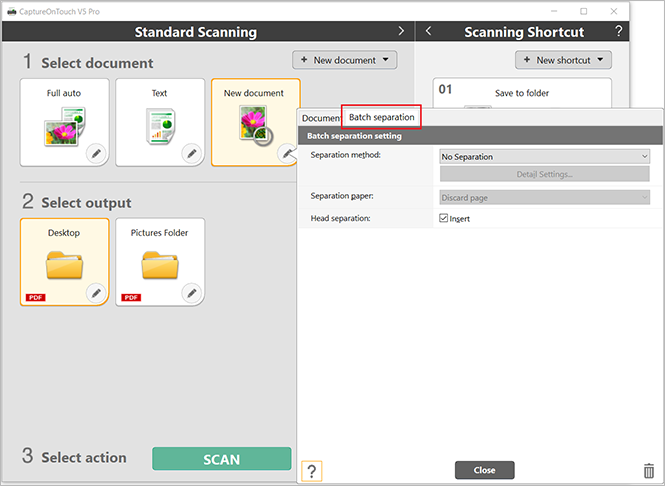Open help with the question mark in the settings panel
This screenshot has height=486, width=665.
coord(312,471)
